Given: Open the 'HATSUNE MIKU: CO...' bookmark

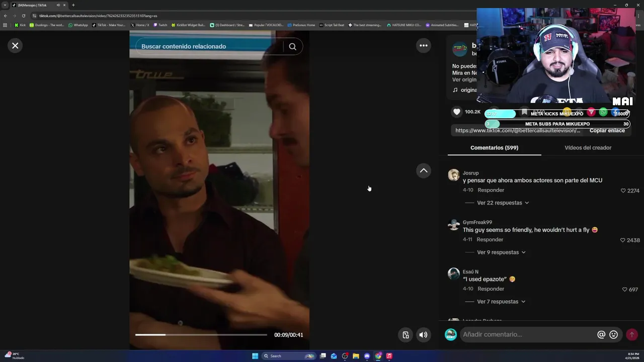Looking at the screenshot, I should 404,25.
